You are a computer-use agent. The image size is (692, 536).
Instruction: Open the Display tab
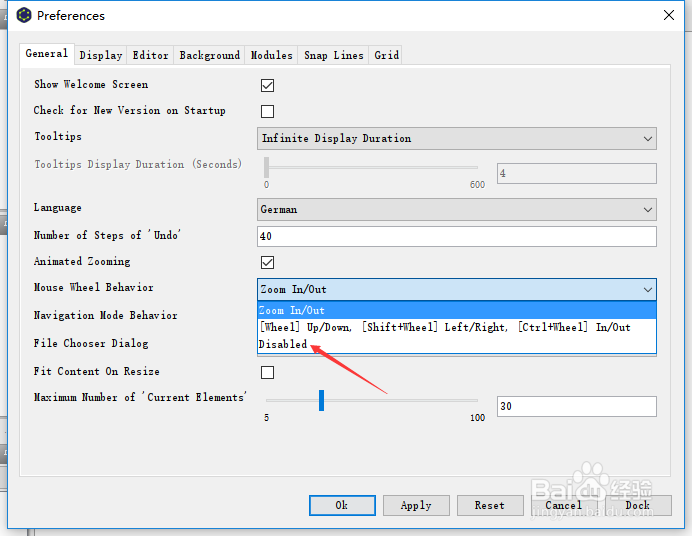pyautogui.click(x=101, y=55)
